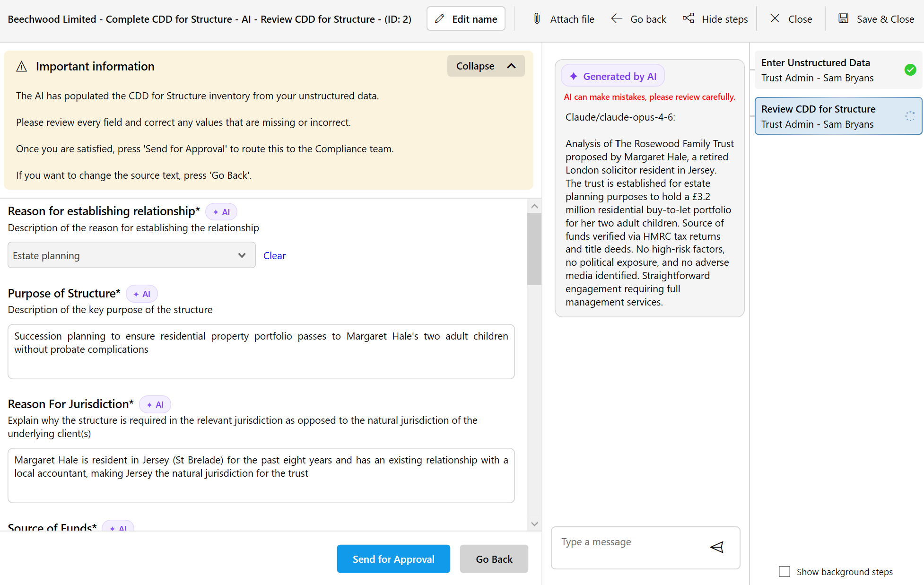Click the Attach file paperclip icon
The height and width of the screenshot is (585, 924).
point(537,19)
